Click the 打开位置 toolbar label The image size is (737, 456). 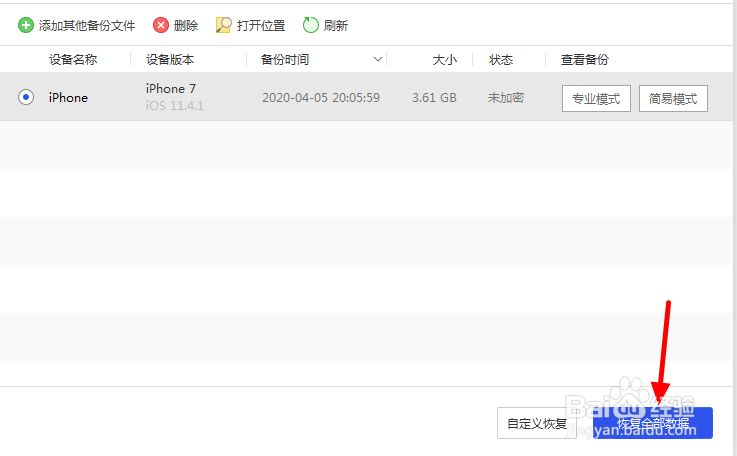261,25
